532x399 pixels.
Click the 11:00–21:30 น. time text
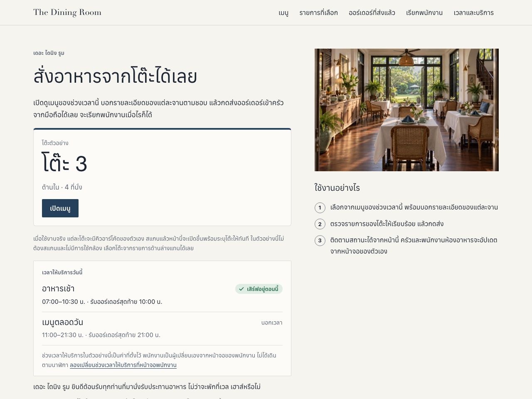[63, 335]
